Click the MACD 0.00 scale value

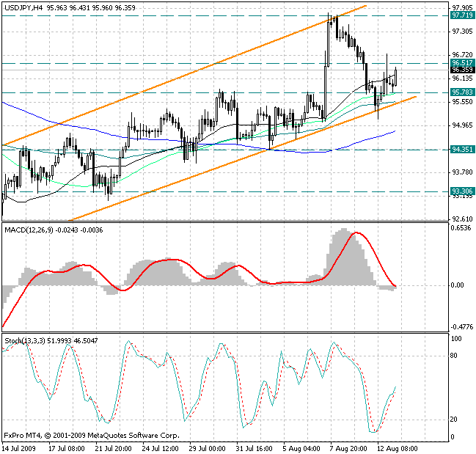(457, 285)
